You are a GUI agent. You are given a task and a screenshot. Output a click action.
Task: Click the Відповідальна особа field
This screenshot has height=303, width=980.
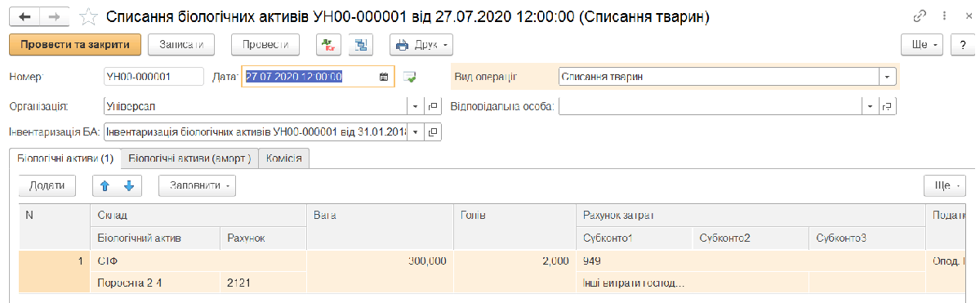pyautogui.click(x=710, y=106)
